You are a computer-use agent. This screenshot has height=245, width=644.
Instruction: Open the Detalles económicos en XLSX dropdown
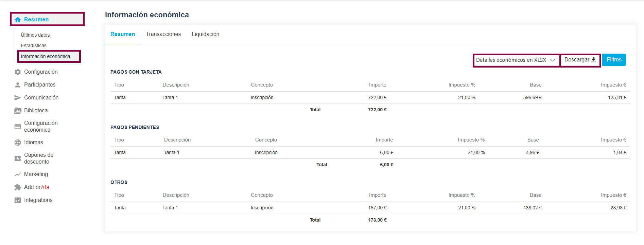pyautogui.click(x=516, y=60)
